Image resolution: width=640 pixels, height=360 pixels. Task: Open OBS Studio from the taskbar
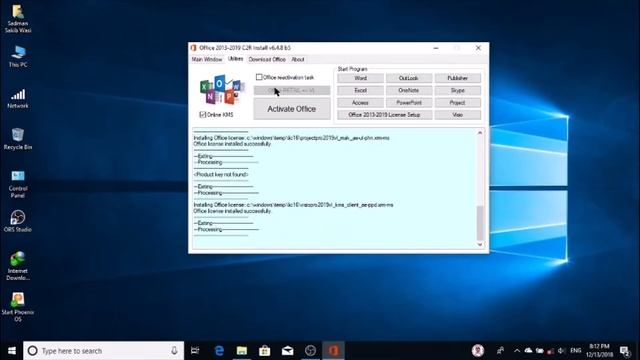click(x=310, y=351)
